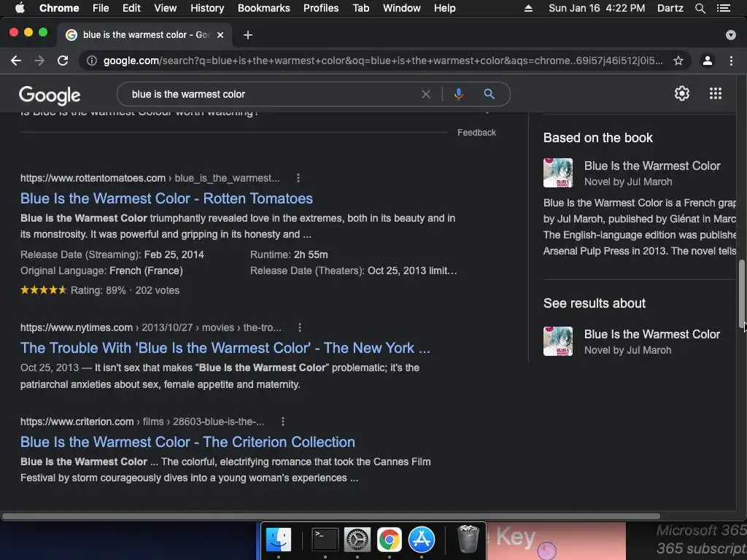
Task: Open The Criterion Collection result link
Action: click(187, 442)
